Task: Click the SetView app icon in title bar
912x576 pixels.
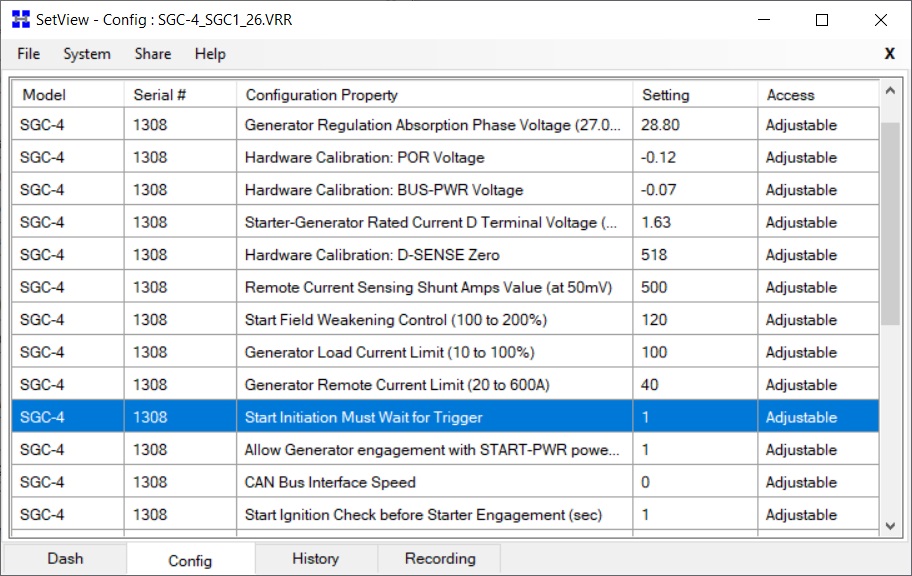Action: pos(20,19)
